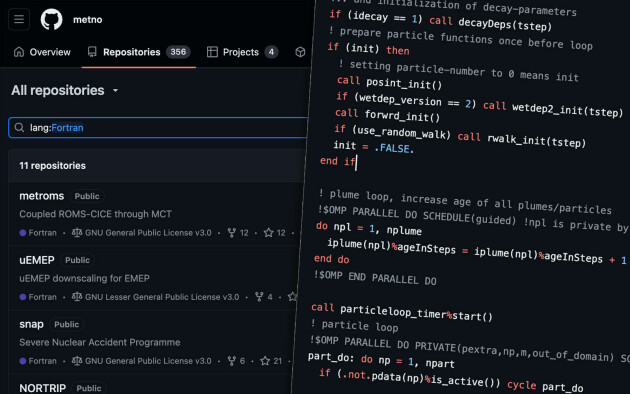Open metroms forks count 12
Image resolution: width=630 pixels, height=394 pixels.
pos(238,233)
